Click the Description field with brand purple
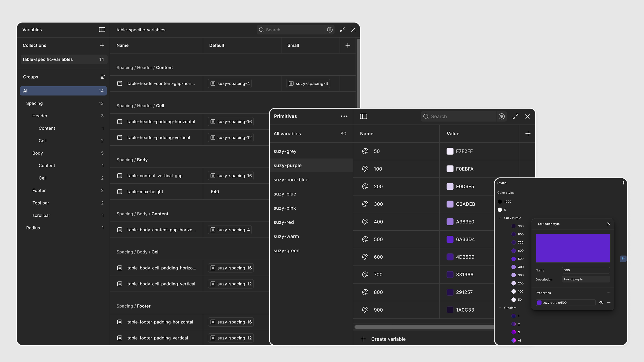This screenshot has width=644, height=362. pos(586,279)
